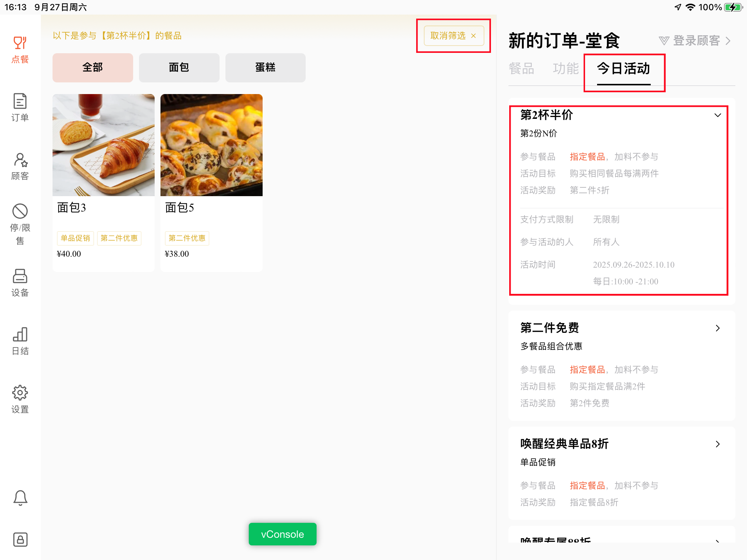The width and height of the screenshot is (747, 560).
Task: Open 登录顾客 customer login link
Action: click(x=695, y=41)
